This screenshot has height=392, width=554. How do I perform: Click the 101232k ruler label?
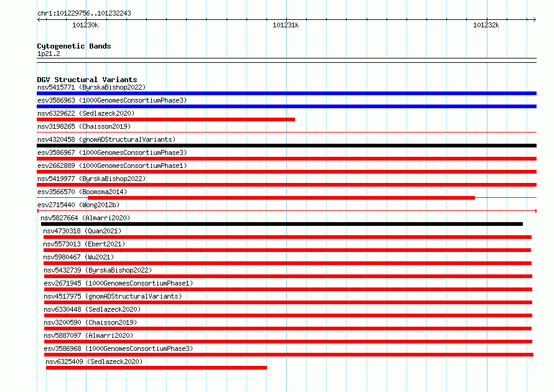click(x=486, y=25)
